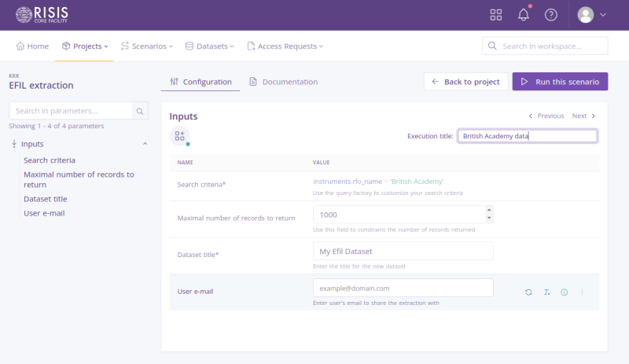Viewport: 629px width, 364px height.
Task: Click the refresh icon in User e-mail row
Action: [528, 292]
